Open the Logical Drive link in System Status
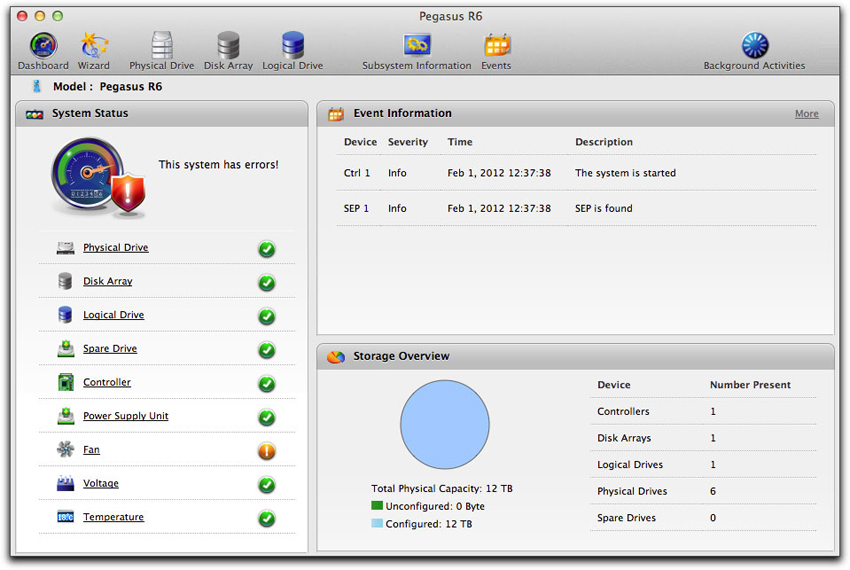 113,315
